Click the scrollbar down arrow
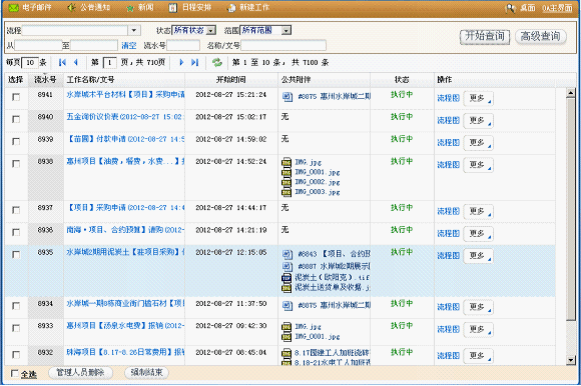581x386 pixels. 571,360
